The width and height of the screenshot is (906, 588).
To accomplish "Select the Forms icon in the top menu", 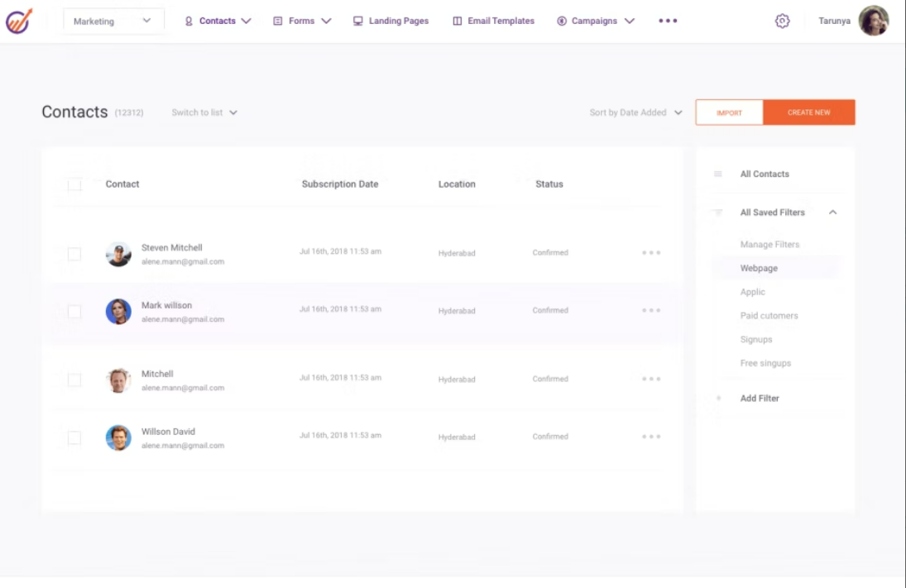I will coord(276,20).
